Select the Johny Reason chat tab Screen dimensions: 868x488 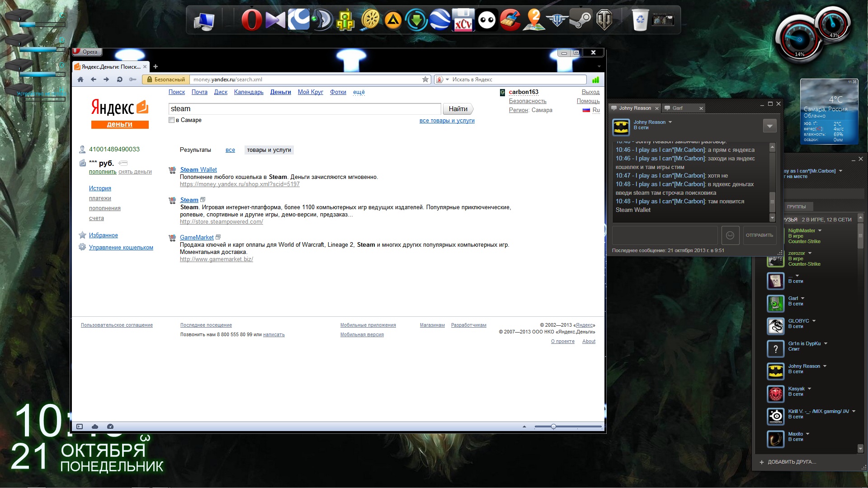[635, 108]
